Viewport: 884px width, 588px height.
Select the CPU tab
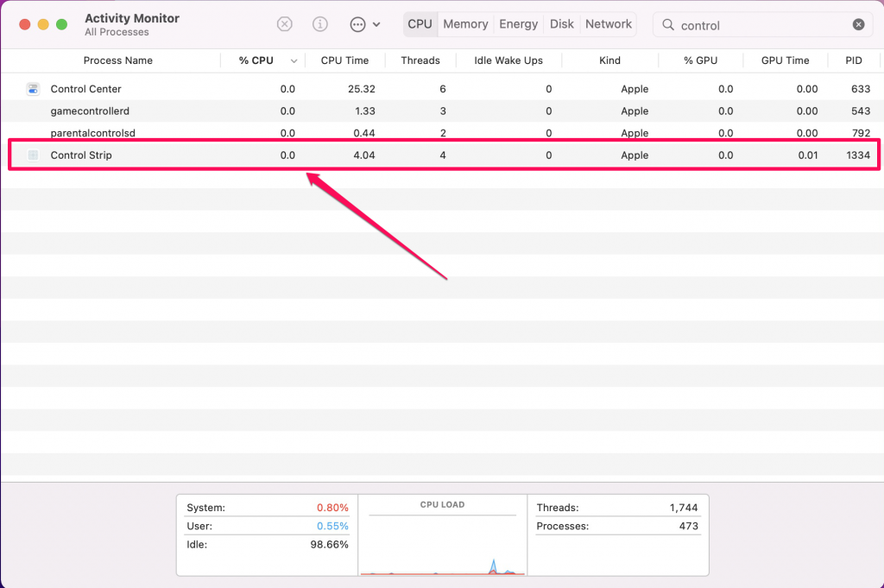click(420, 24)
